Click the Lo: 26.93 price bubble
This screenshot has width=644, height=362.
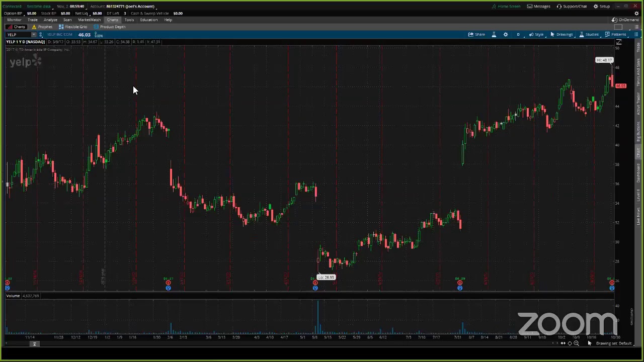tap(326, 278)
